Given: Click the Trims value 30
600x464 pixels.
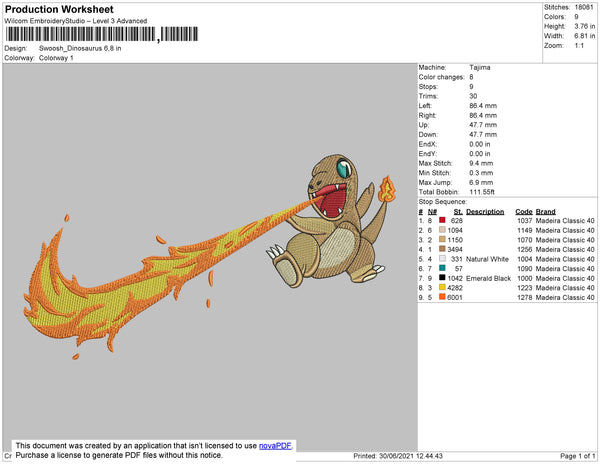Looking at the screenshot, I should [x=473, y=96].
